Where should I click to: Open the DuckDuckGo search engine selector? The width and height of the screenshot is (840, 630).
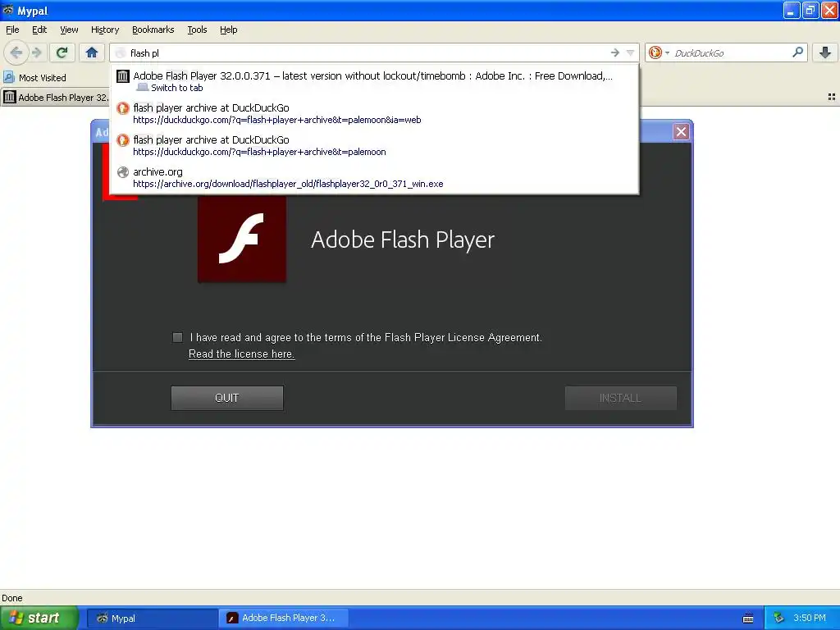659,52
